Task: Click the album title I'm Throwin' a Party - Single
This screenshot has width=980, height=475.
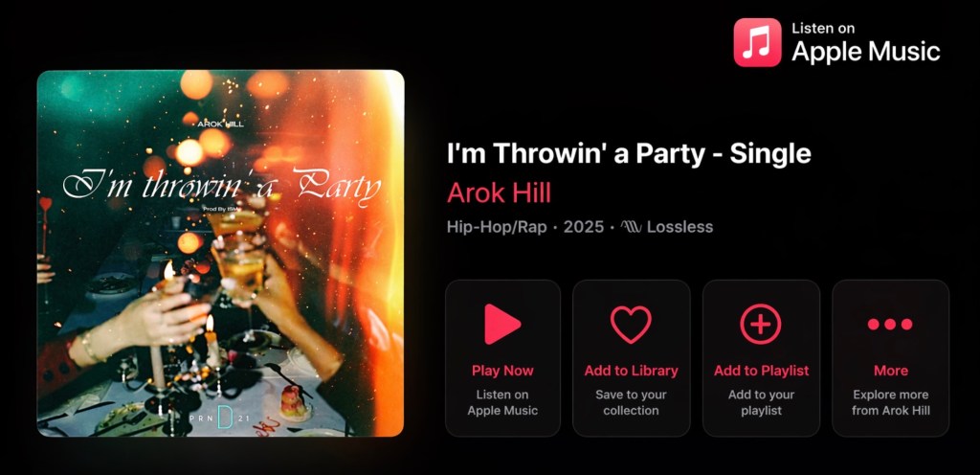Action: pos(629,154)
